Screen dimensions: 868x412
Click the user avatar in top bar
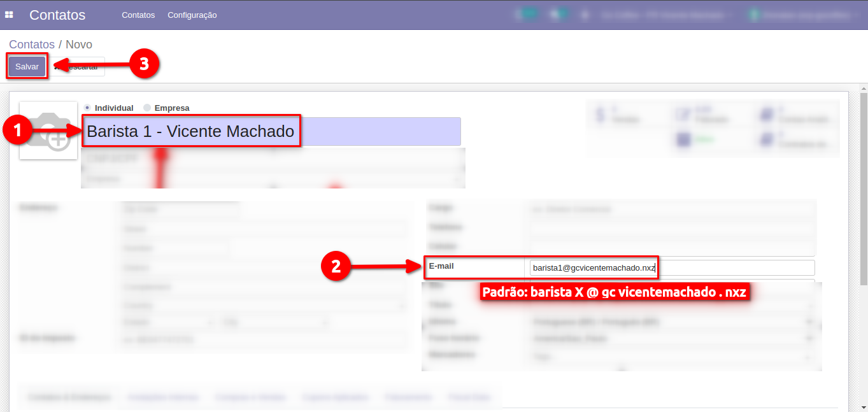tap(755, 15)
